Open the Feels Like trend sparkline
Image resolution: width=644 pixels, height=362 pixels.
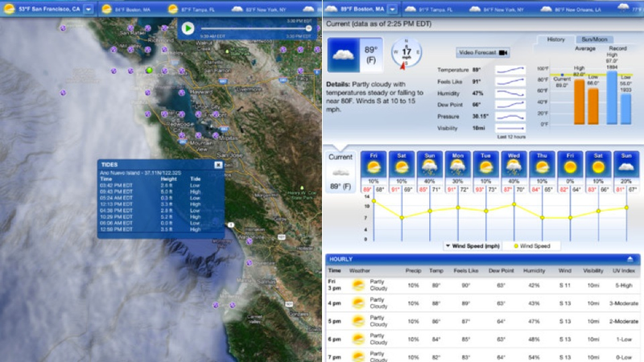510,82
